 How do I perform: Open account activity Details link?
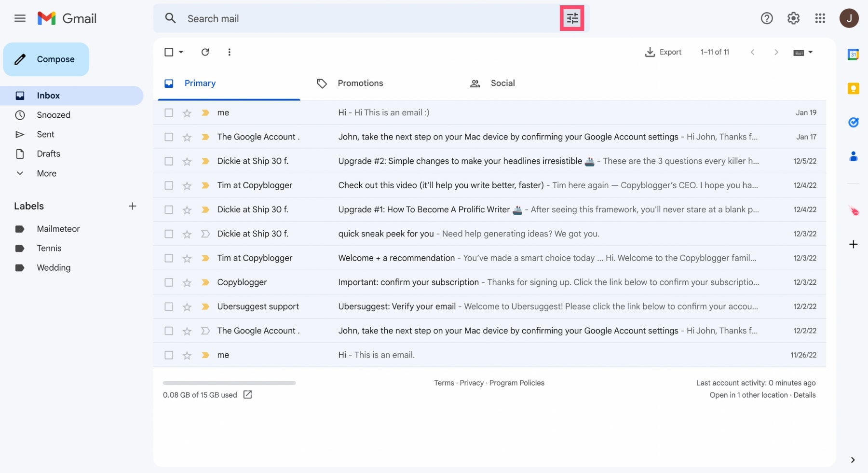pos(804,395)
